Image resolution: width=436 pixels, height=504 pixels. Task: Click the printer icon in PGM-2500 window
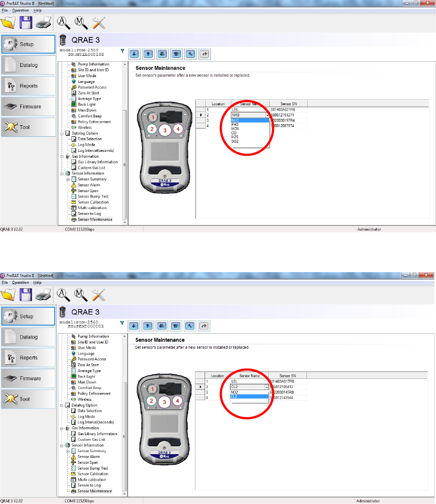coord(43,23)
